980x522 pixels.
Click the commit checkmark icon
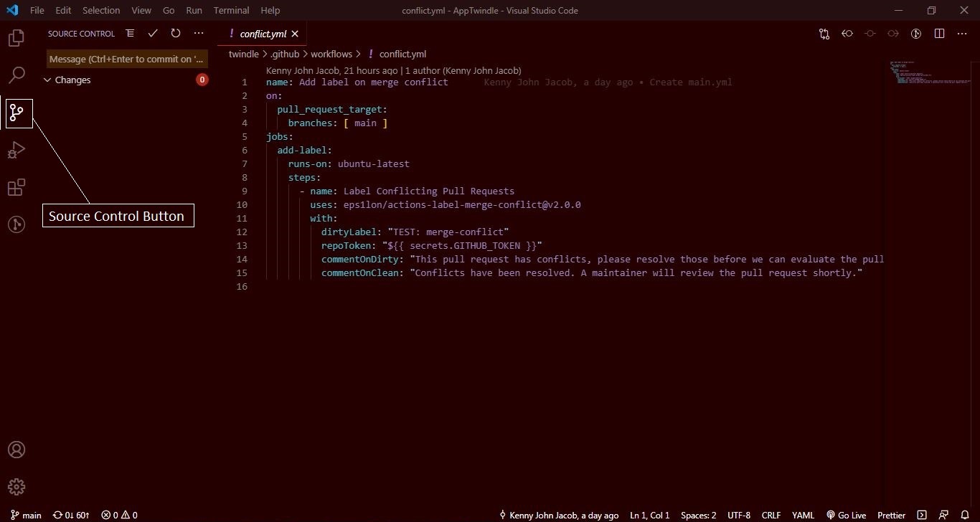(x=153, y=33)
